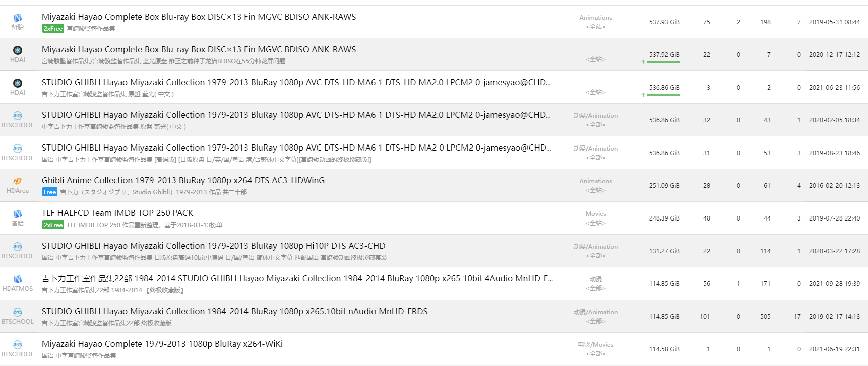Click the blue Free tag on Ghibli Anime Collection

[50, 192]
